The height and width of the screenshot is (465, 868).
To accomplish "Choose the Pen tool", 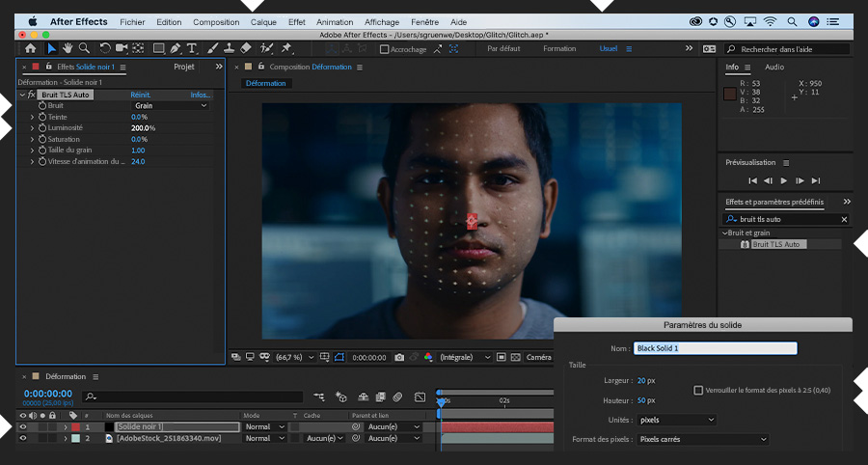I will [176, 48].
